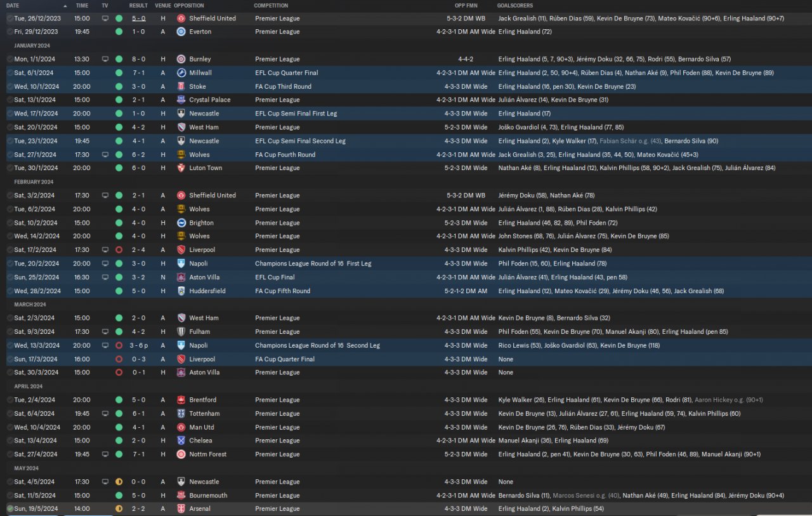812x516 pixels.
Task: Click the Arsenal club badge
Action: point(181,508)
